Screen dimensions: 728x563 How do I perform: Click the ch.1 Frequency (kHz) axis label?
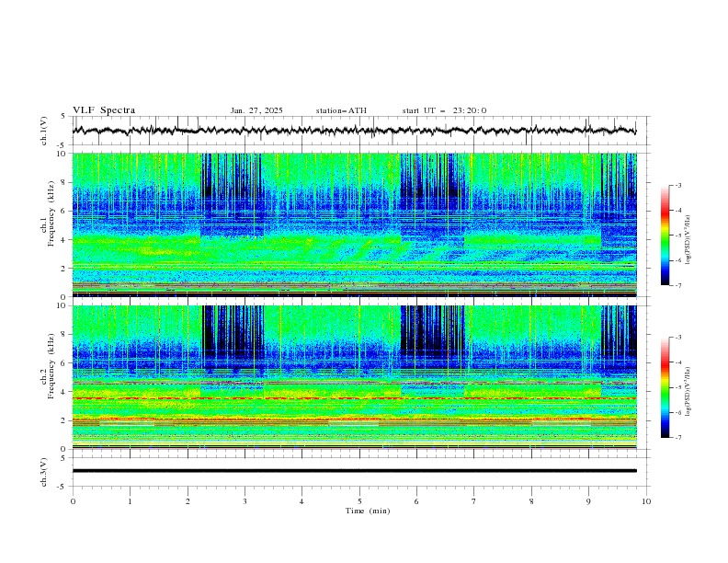click(x=47, y=214)
